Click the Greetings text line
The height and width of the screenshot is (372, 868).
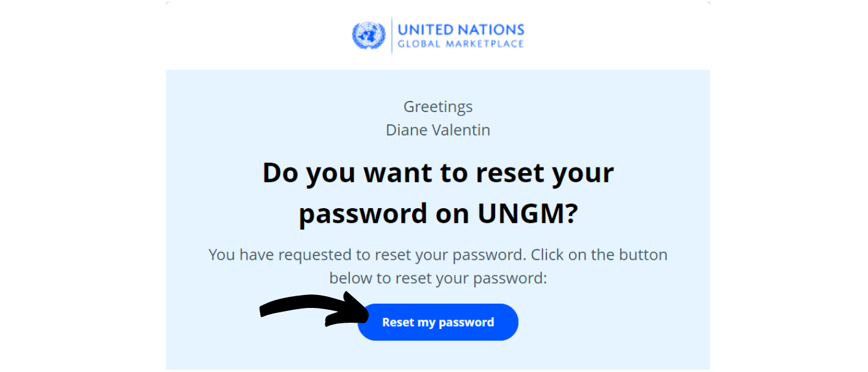(438, 107)
